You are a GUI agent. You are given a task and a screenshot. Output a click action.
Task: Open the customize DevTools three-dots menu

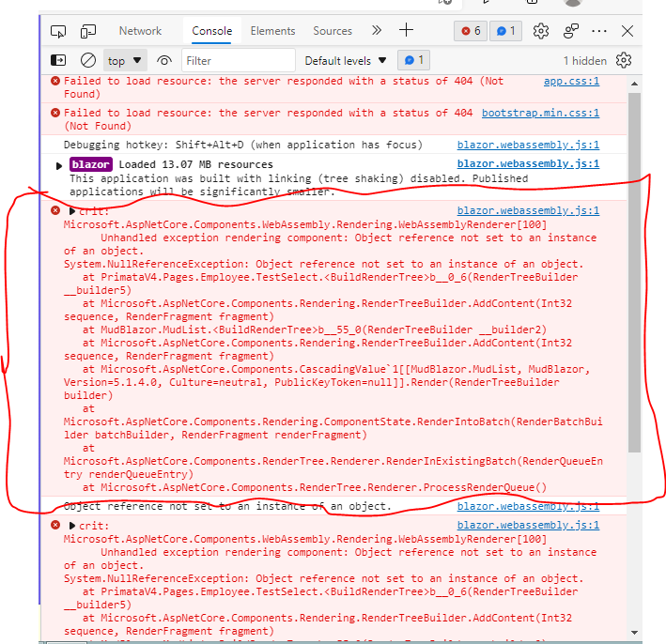tap(599, 31)
